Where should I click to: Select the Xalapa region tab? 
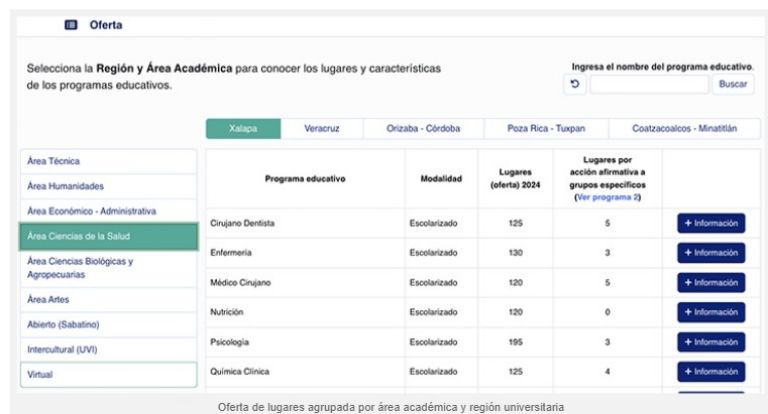(x=242, y=129)
